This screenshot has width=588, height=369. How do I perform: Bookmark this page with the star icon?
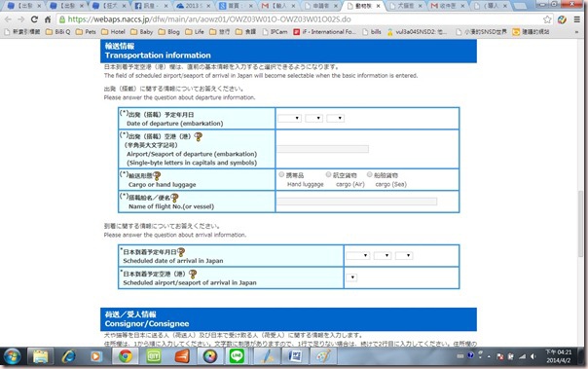click(547, 19)
